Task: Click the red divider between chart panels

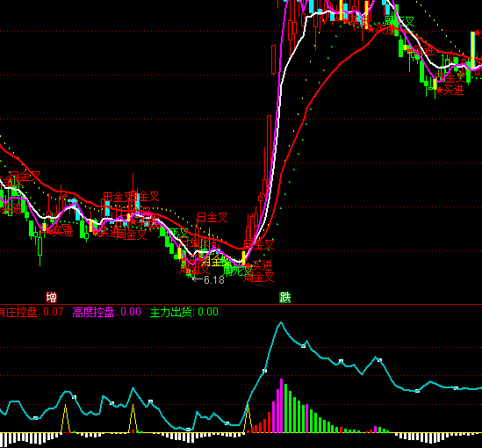Action: [x=241, y=305]
